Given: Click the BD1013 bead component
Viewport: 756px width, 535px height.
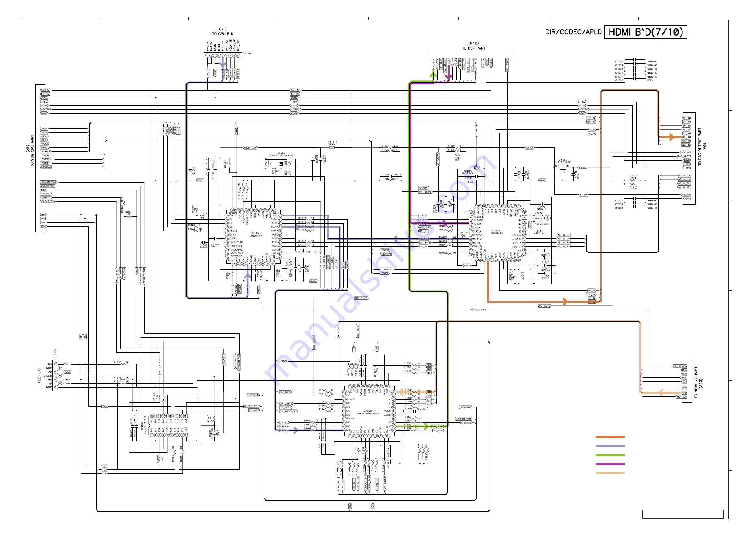Looking at the screenshot, I should 332,147.
